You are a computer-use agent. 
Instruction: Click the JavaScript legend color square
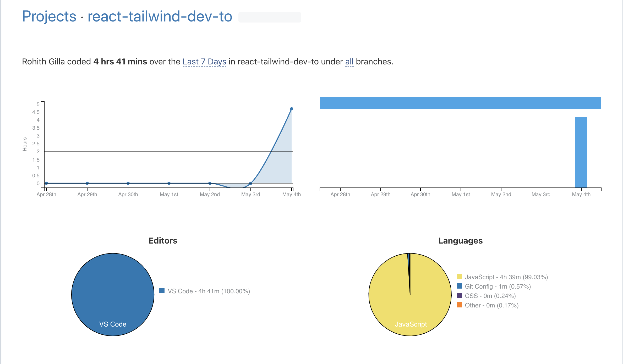point(459,277)
